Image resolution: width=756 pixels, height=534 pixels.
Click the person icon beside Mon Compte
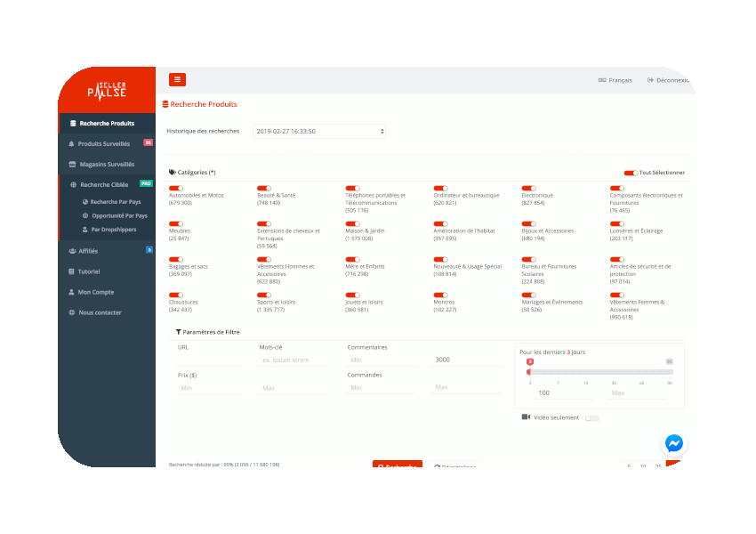(71, 292)
